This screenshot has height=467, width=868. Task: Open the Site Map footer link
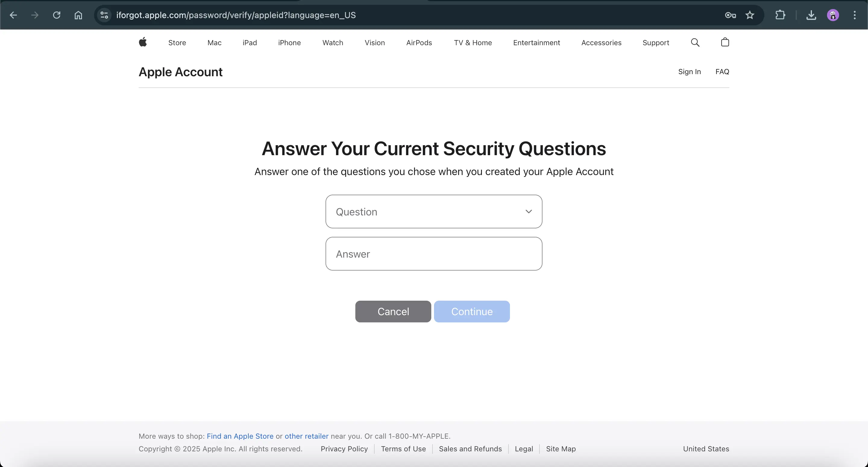(x=561, y=449)
